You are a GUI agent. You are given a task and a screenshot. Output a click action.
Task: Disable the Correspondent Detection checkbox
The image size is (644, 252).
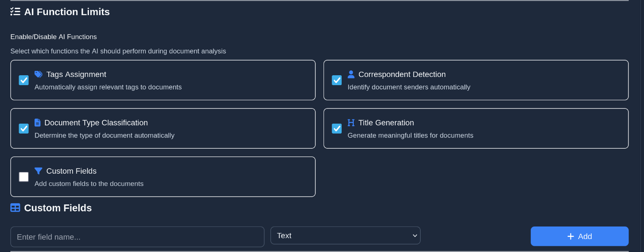tap(337, 80)
